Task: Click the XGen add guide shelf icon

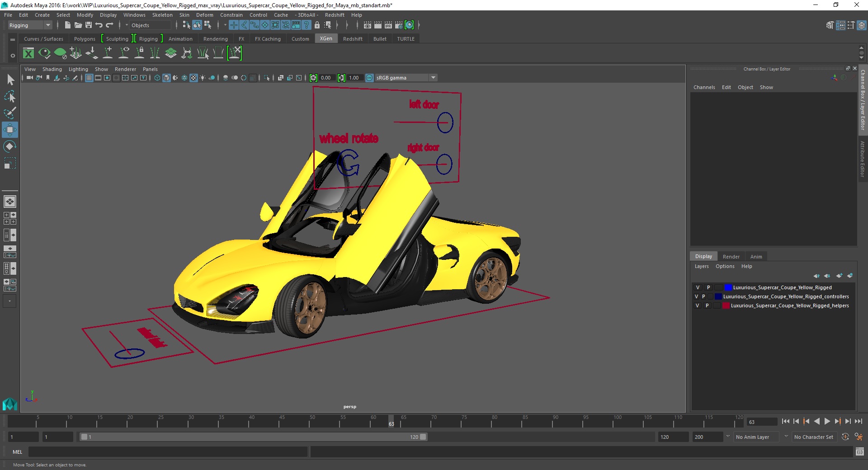Action: tap(108, 53)
